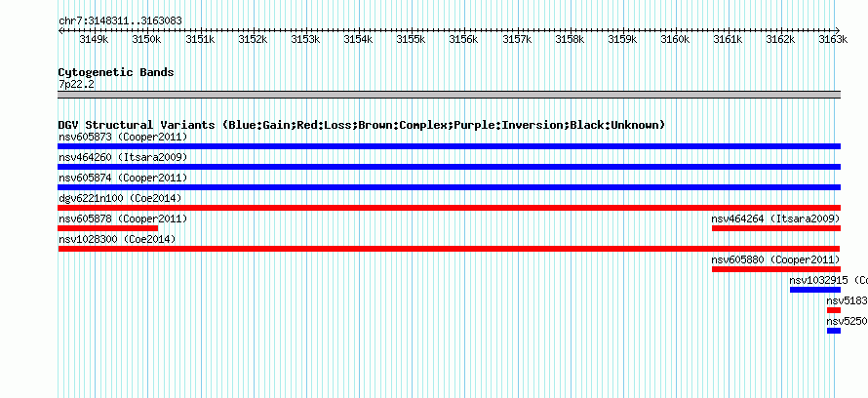Click the 7p22.2 band label
Viewport: 868px width, 398px height.
(x=76, y=84)
